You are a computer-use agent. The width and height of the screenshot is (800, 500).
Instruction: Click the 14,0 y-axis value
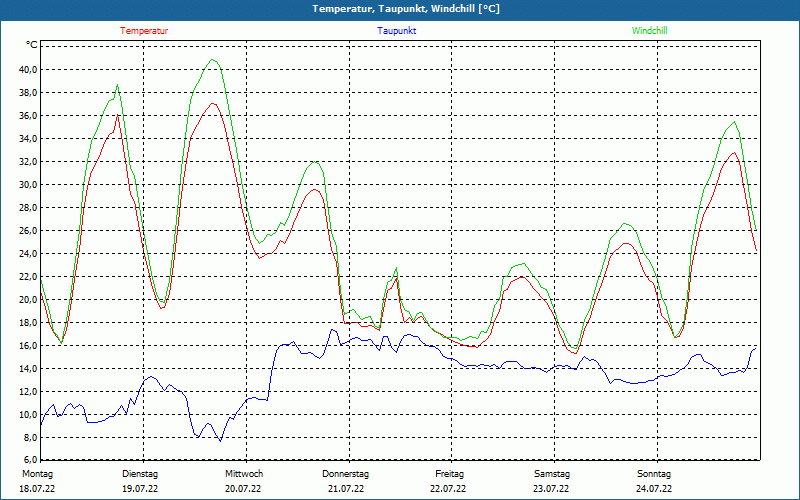coord(29,368)
